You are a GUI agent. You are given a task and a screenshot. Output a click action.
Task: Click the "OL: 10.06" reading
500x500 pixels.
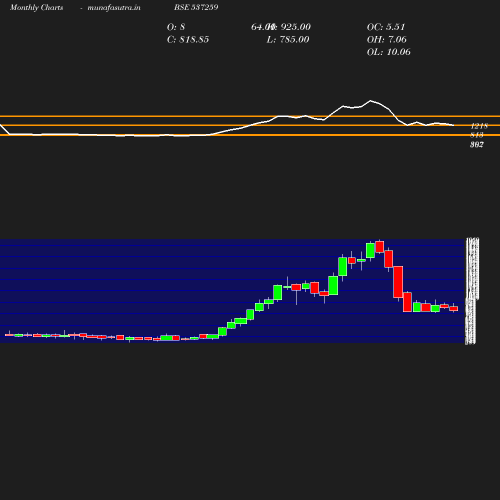389,52
